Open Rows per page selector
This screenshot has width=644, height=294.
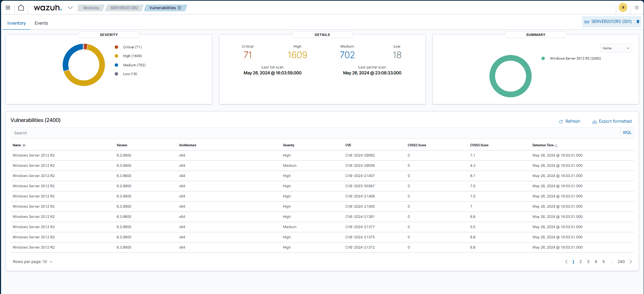tap(33, 262)
